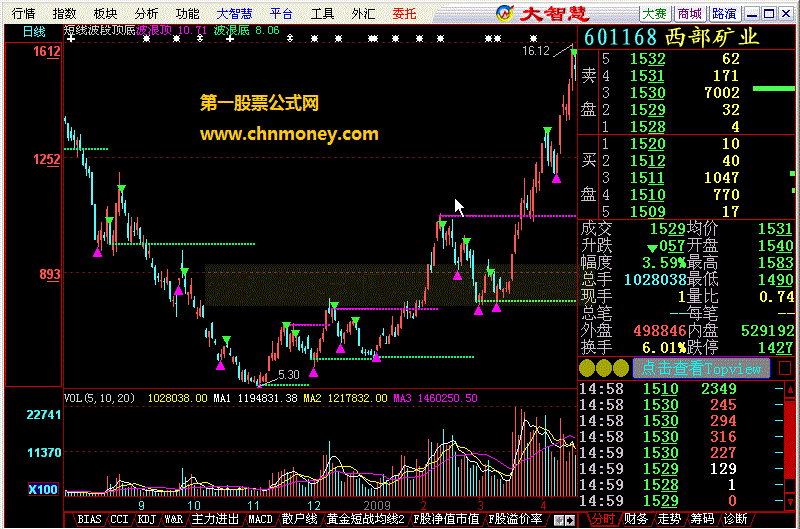Click the VOL(5,10,20) indicator label
This screenshot has width=800, height=529.
(x=99, y=398)
